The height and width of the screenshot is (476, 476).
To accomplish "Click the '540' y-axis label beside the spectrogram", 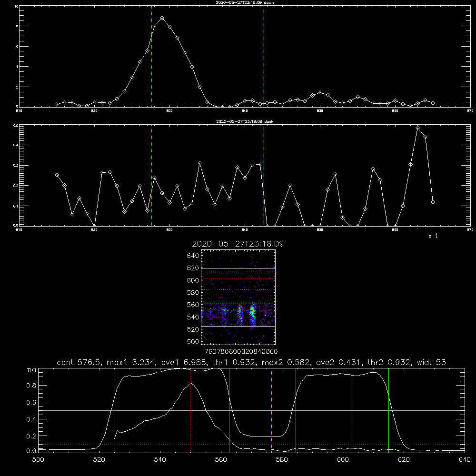I will point(193,317).
